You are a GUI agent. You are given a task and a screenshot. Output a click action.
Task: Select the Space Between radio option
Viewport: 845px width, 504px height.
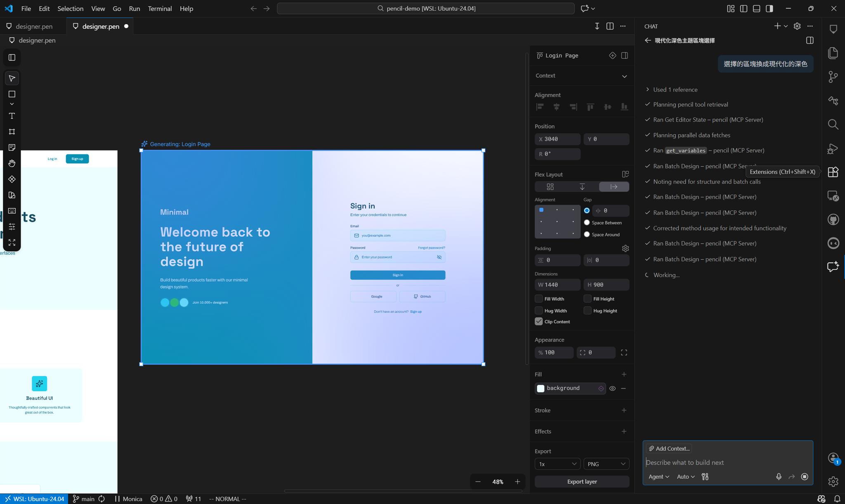point(587,223)
